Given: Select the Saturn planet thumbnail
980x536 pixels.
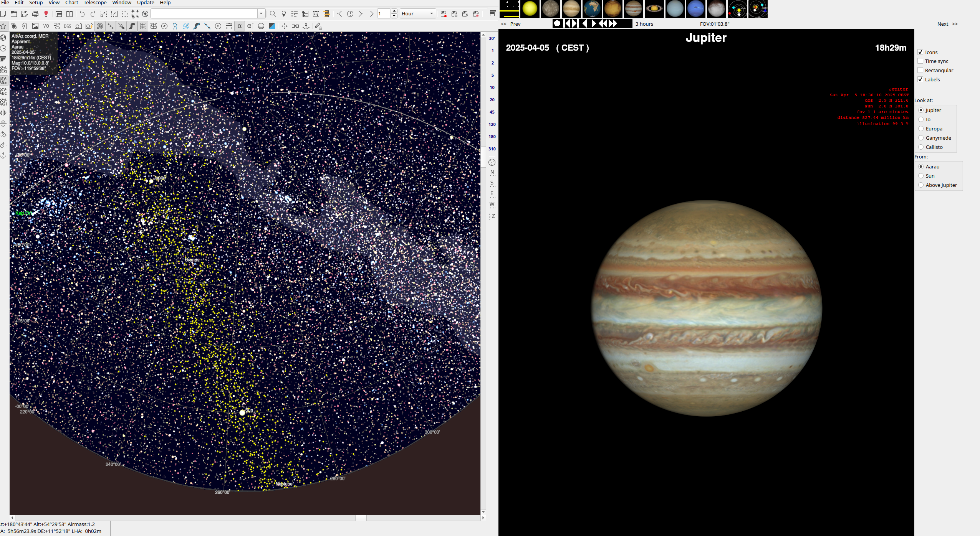Looking at the screenshot, I should tap(654, 9).
